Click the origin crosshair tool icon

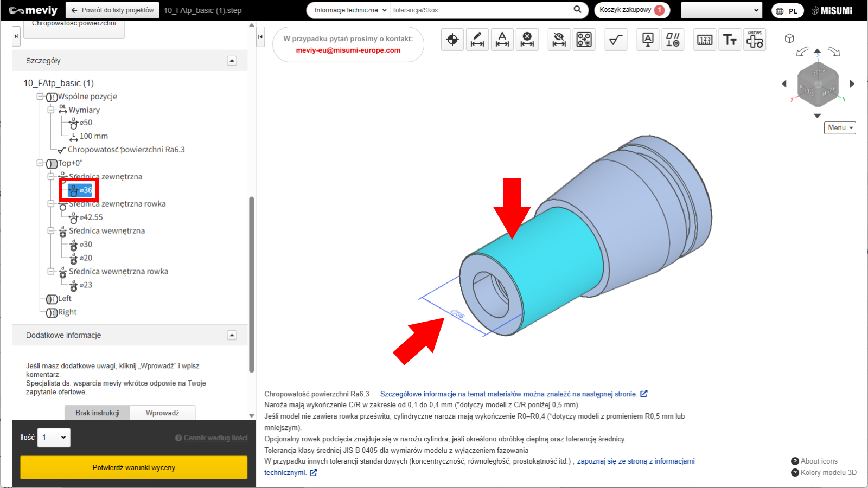(x=452, y=40)
